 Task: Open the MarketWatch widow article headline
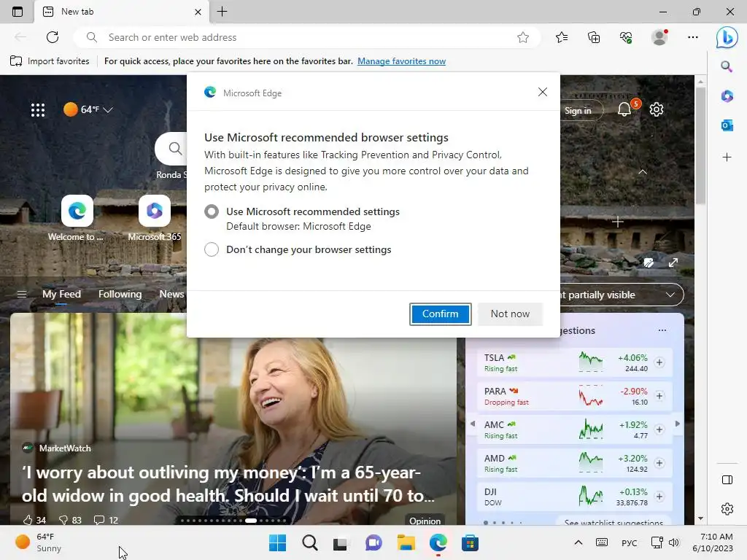pos(228,484)
